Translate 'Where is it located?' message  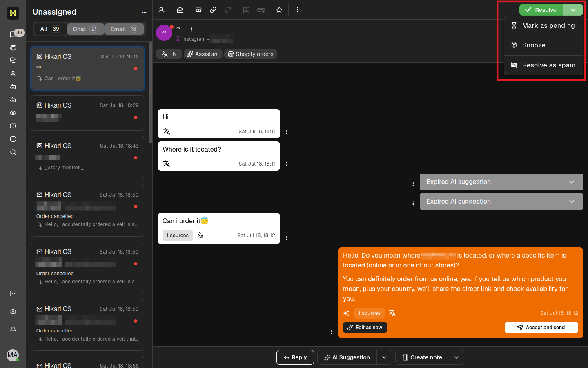[x=167, y=164]
